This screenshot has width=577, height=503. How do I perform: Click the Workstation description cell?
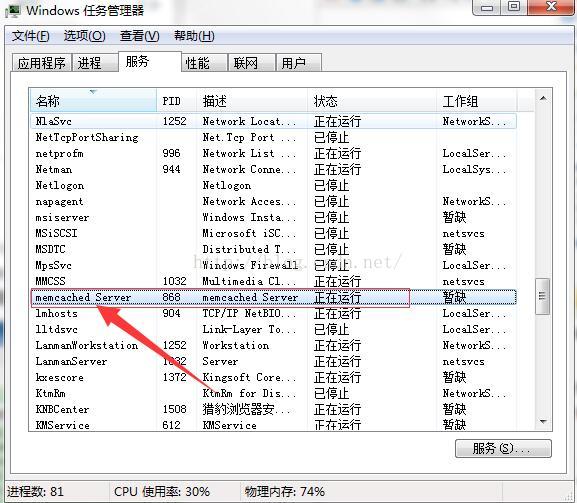click(236, 345)
